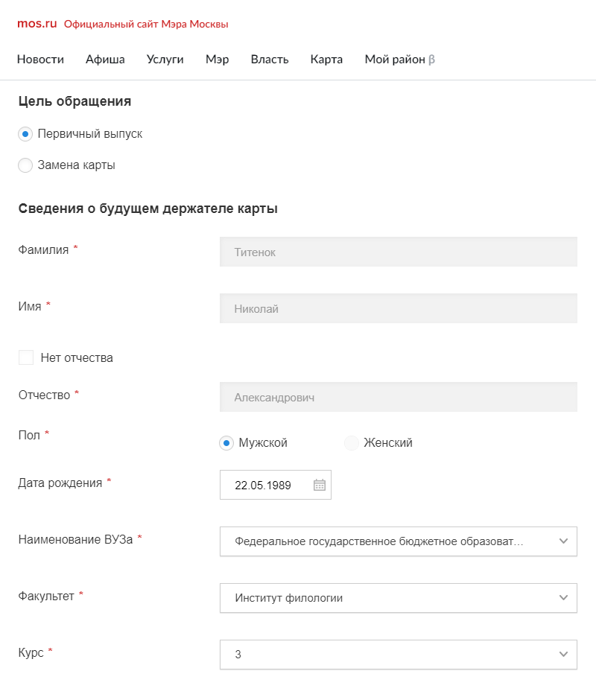The height and width of the screenshot is (700, 596).
Task: Expand the Наименование ВУЗа dropdown
Action: point(399,541)
